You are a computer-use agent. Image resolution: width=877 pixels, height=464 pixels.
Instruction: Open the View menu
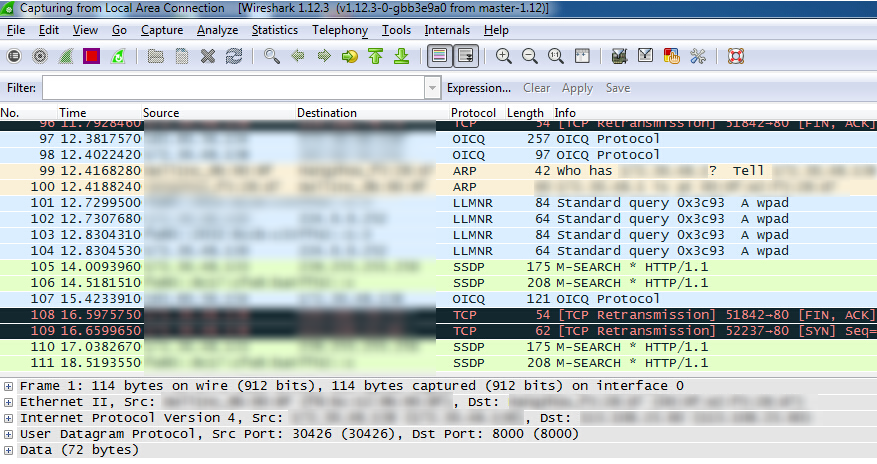(x=85, y=30)
